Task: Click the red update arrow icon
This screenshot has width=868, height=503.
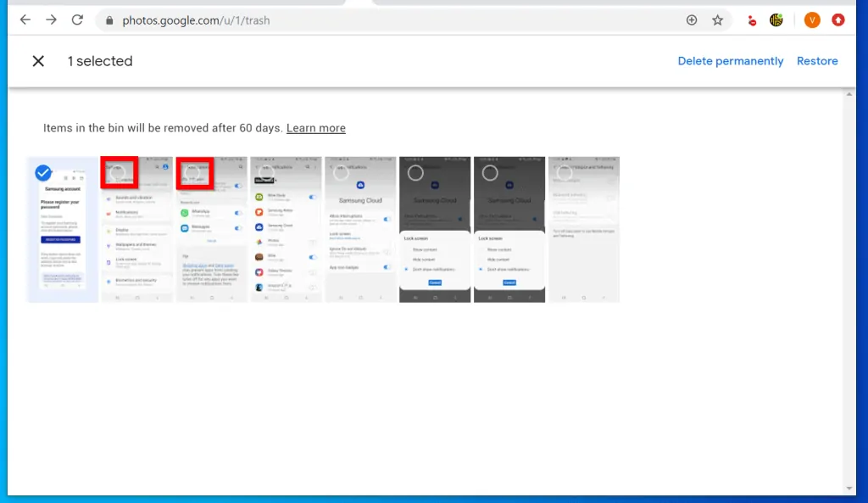Action: point(838,20)
